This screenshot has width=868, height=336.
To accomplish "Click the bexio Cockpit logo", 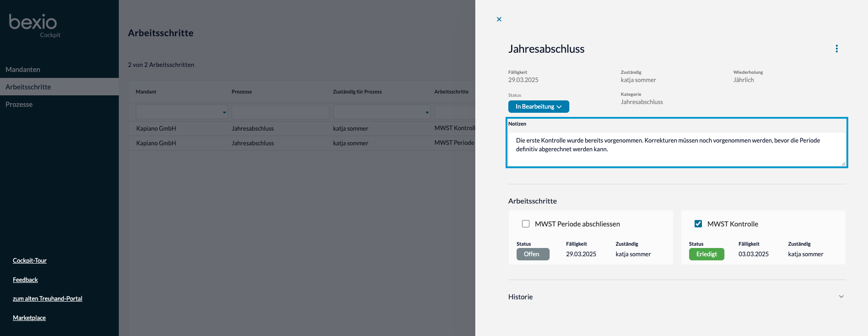I will pyautogui.click(x=34, y=25).
